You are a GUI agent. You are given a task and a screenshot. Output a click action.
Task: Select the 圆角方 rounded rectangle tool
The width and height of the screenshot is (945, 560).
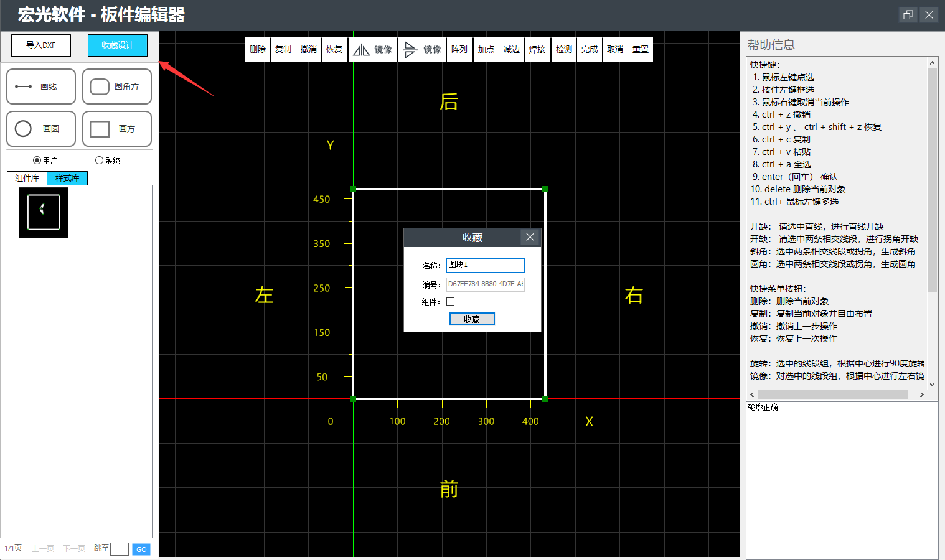pyautogui.click(x=117, y=86)
